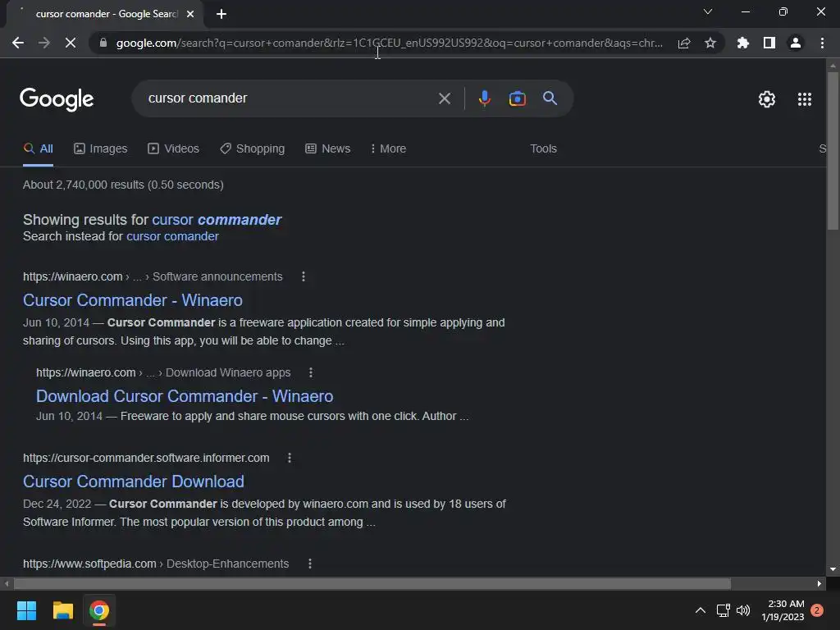
Task: Click the forward navigation arrow
Action: pyautogui.click(x=44, y=43)
